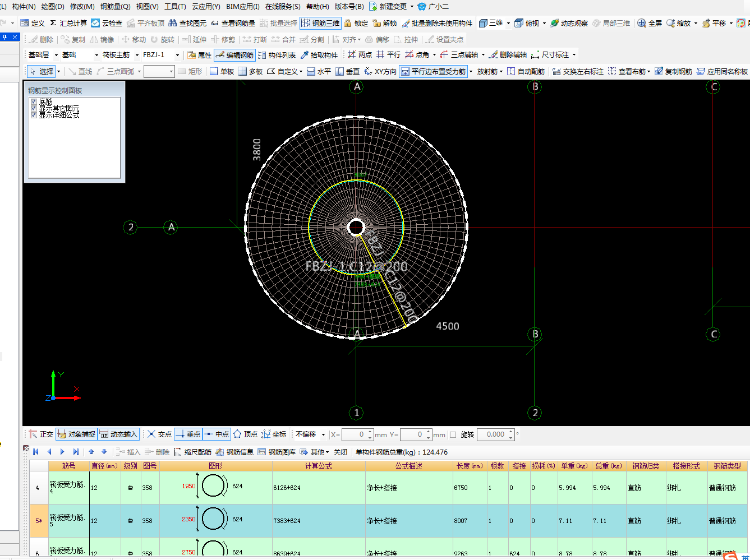Select 两点 two-point auxiliary axis tool
Image resolution: width=750 pixels, height=560 pixels.
[360, 54]
